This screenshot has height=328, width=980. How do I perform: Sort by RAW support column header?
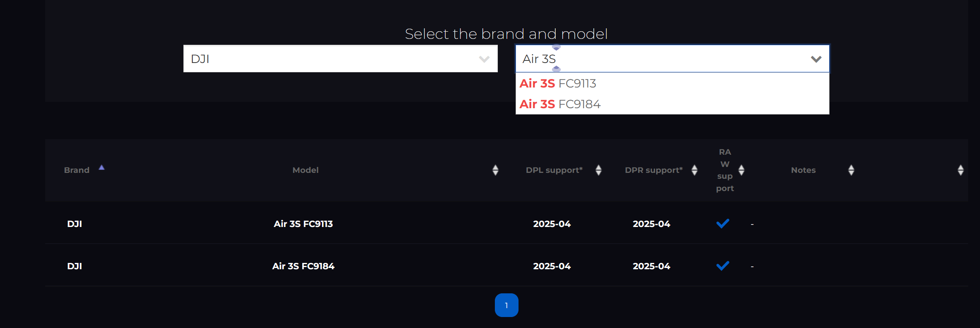tap(725, 170)
